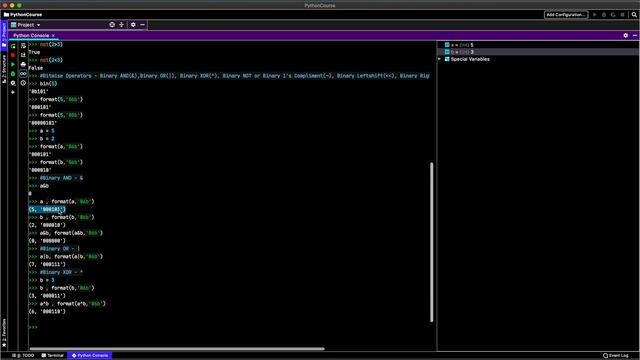Add new console with plus icon
Screen dimensions: 640x360
pos(13,92)
